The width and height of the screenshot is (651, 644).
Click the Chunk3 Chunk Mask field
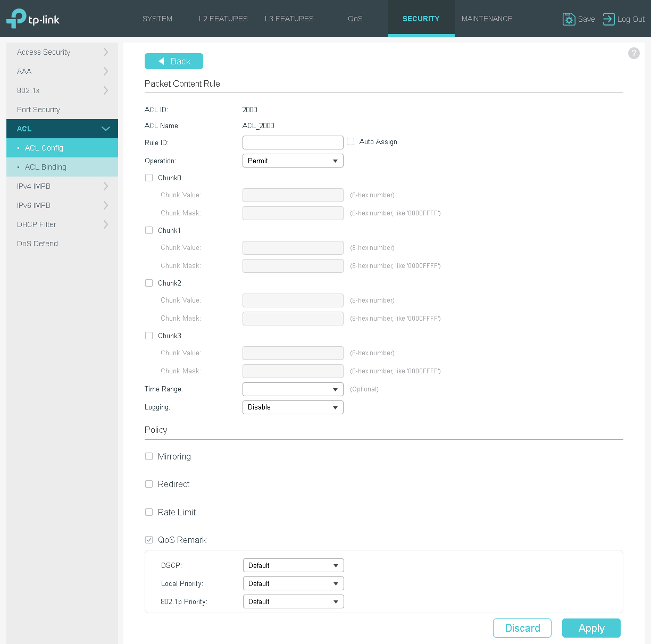tap(293, 371)
